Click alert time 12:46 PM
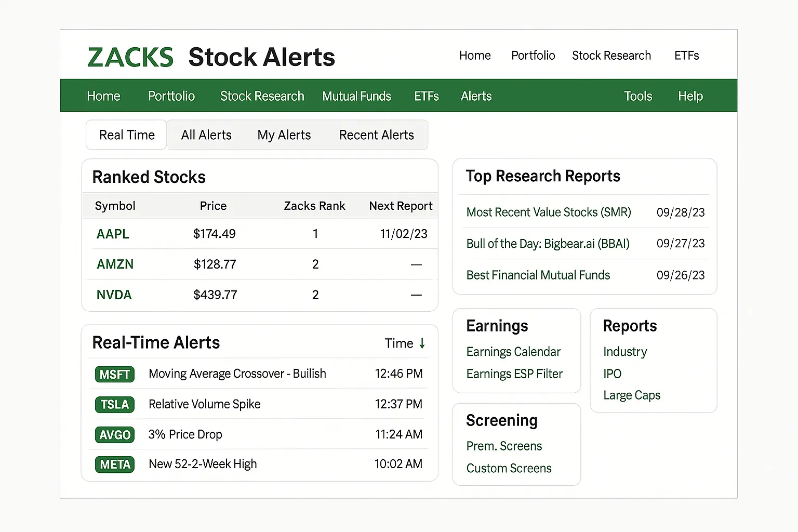The image size is (798, 532). (x=399, y=374)
